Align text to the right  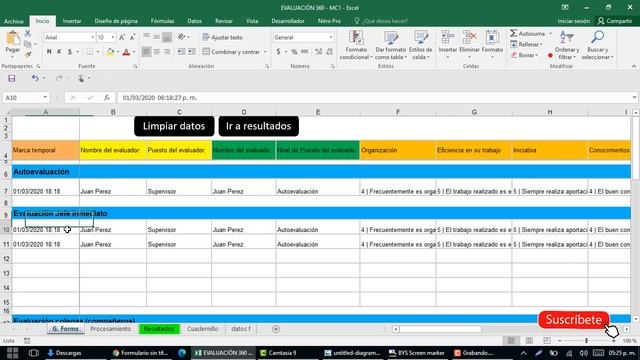coord(167,52)
